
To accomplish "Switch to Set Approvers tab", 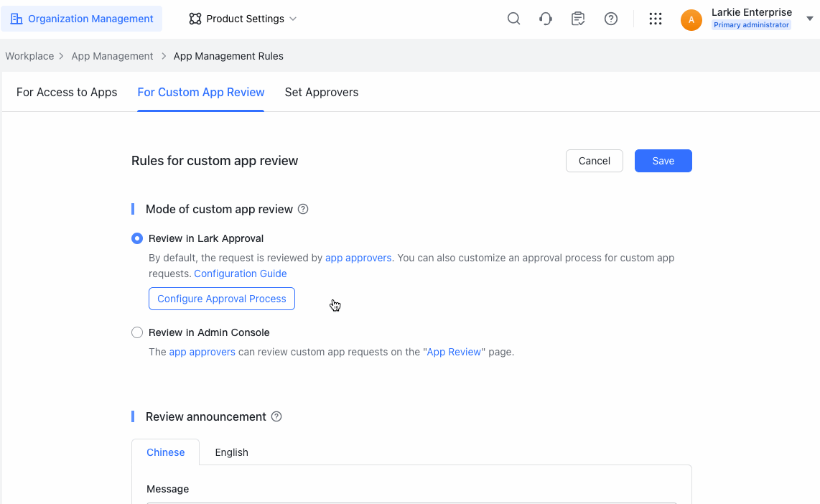I will pyautogui.click(x=322, y=92).
